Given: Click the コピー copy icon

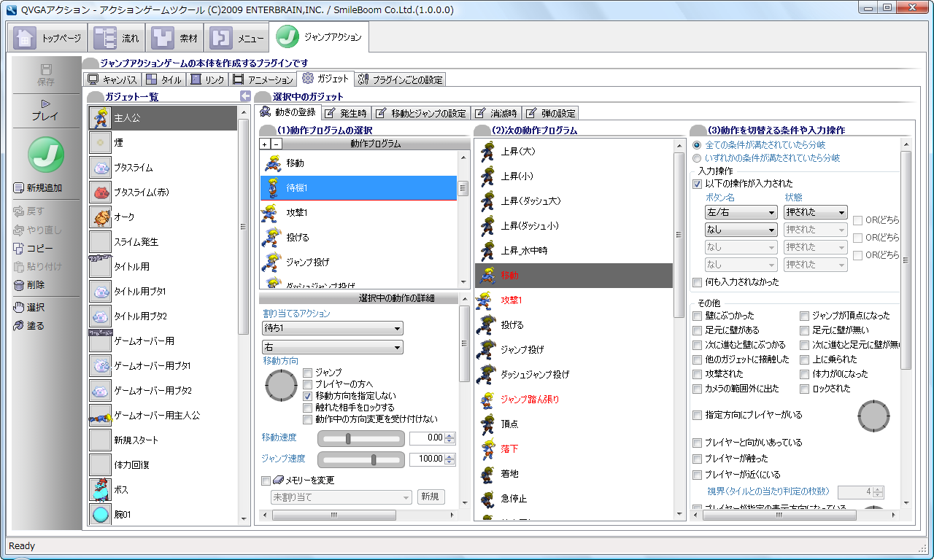Looking at the screenshot, I should coord(19,248).
